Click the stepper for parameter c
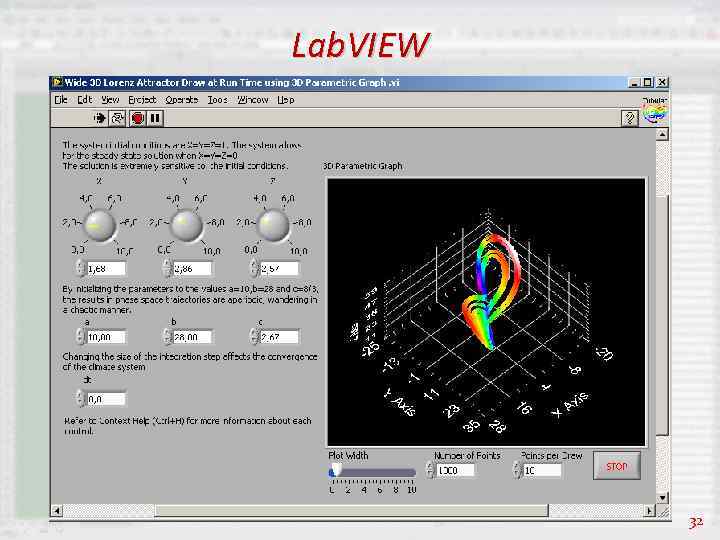Screen dimensions: 720x540 point(254,337)
